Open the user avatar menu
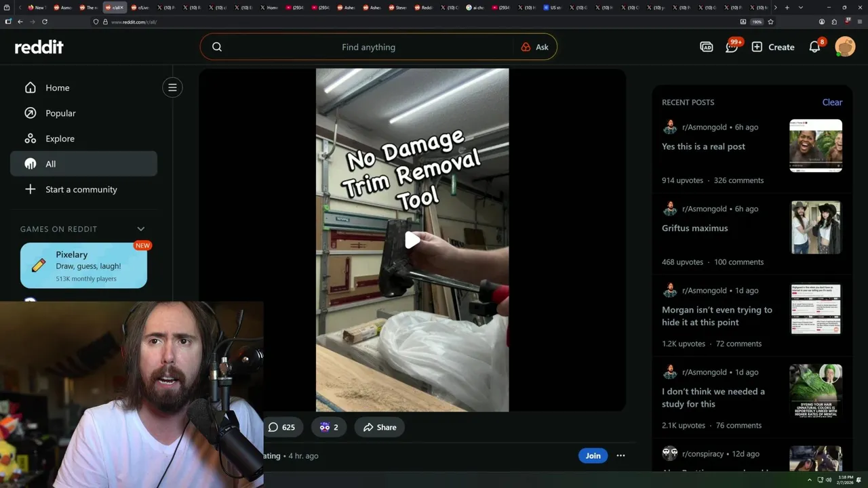The width and height of the screenshot is (868, 488). (x=845, y=47)
